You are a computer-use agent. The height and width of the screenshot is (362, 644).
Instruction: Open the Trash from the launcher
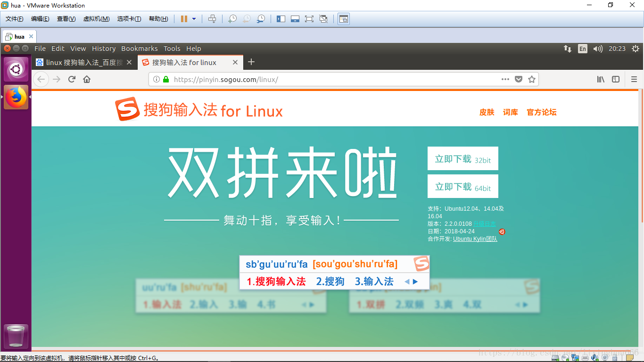(16, 337)
